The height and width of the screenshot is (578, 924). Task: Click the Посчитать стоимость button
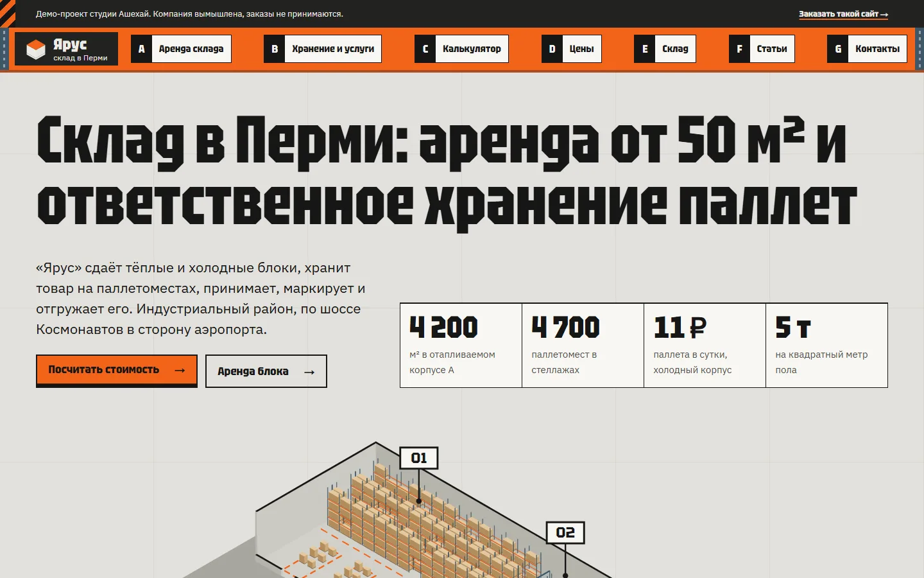pos(117,371)
